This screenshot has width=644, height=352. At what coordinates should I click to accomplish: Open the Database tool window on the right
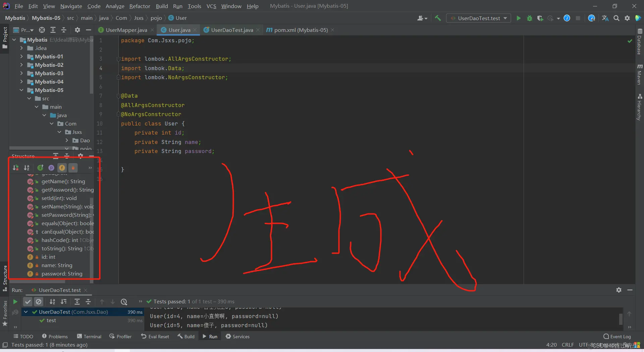click(639, 42)
